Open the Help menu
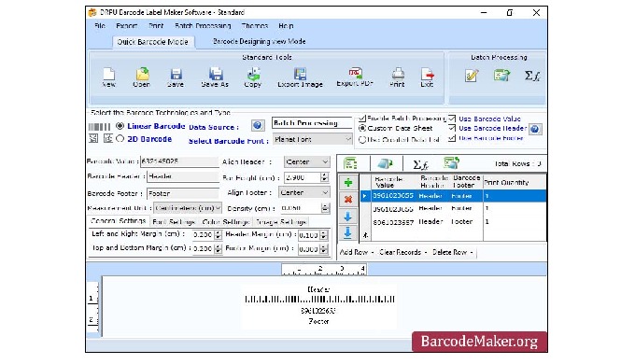This screenshot has height=364, width=635. tap(286, 25)
